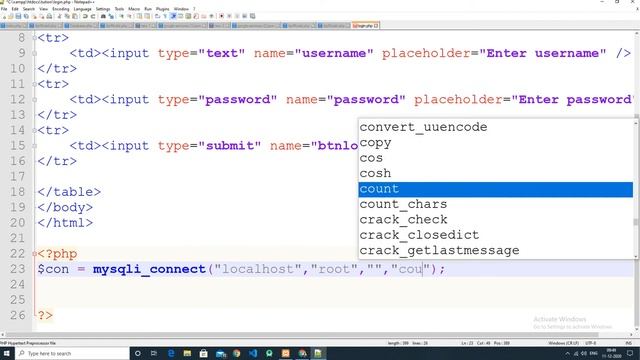The image size is (640, 360).
Task: Start macro recording with red Record icon
Action: 222,16
